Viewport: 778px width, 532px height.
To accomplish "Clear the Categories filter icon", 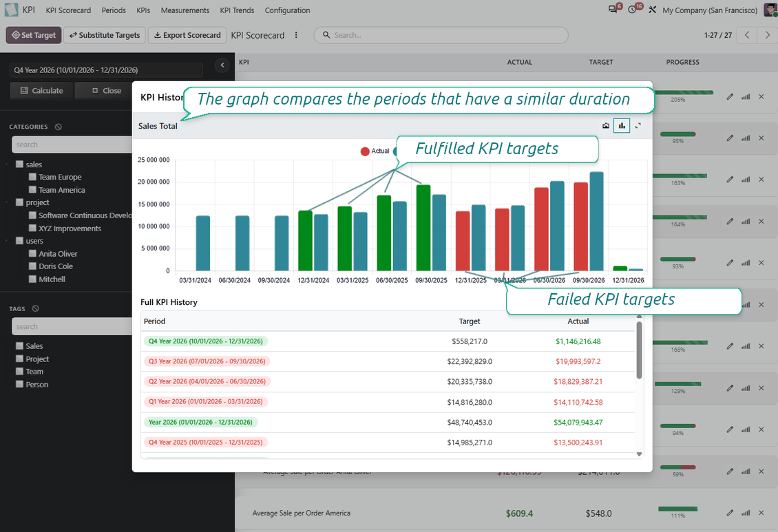I will (59, 127).
